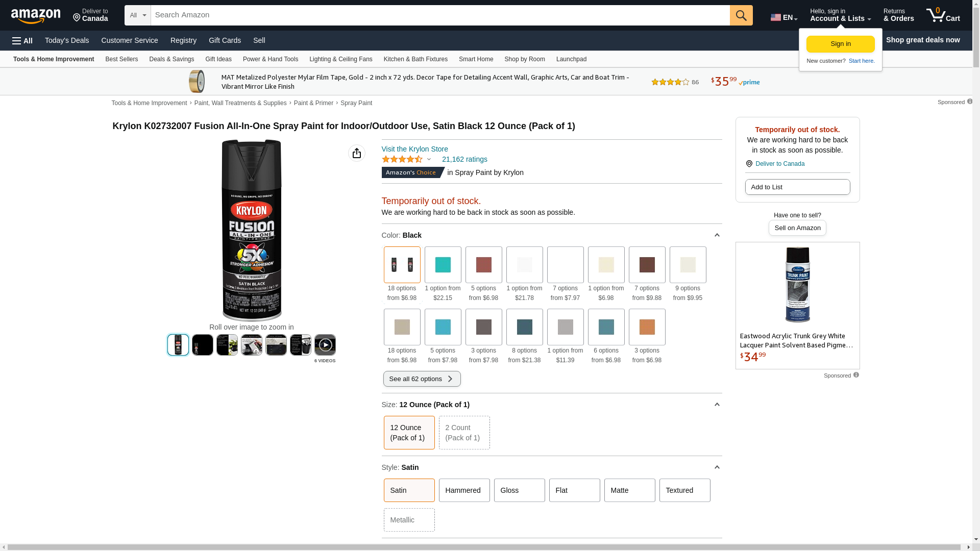The height and width of the screenshot is (551, 980).
Task: Click the See all 62 options button
Action: [x=422, y=379]
